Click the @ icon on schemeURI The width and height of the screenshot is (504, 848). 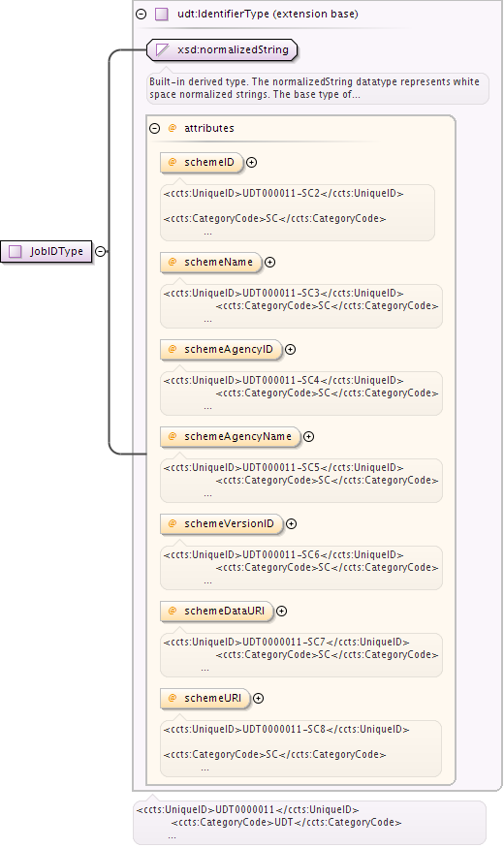pyautogui.click(x=173, y=698)
